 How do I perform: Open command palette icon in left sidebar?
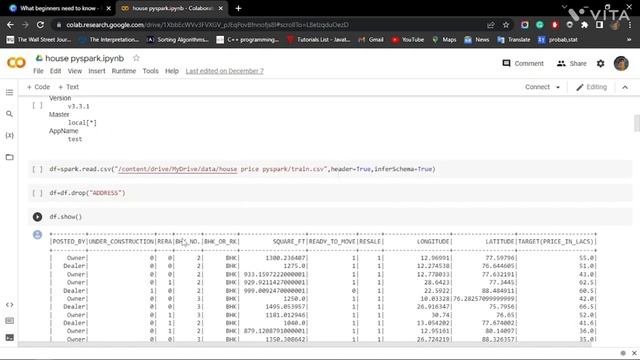point(9,321)
